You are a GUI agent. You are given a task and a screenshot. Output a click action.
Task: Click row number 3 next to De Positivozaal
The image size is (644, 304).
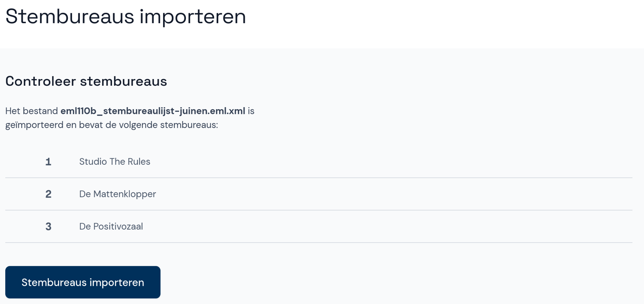48,226
